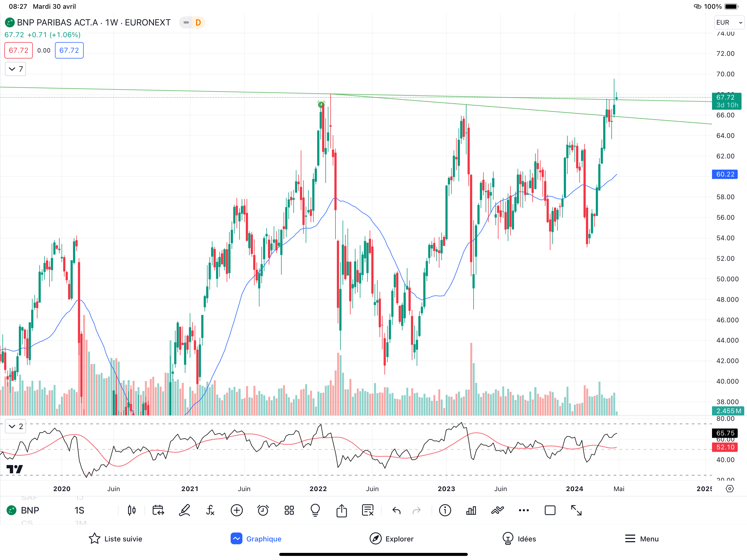The image size is (747, 560).
Task: Click the blue 67.72 buy price button
Action: click(69, 50)
